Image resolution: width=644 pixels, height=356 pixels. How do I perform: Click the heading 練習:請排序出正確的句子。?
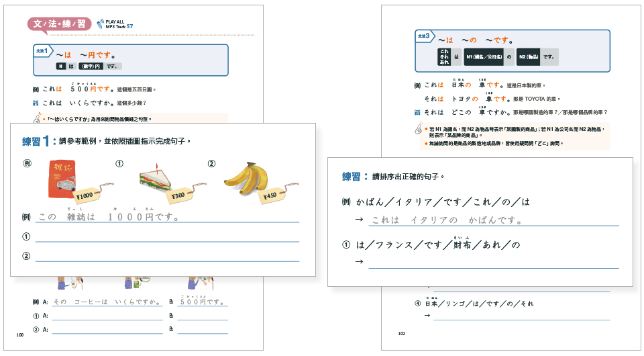393,177
